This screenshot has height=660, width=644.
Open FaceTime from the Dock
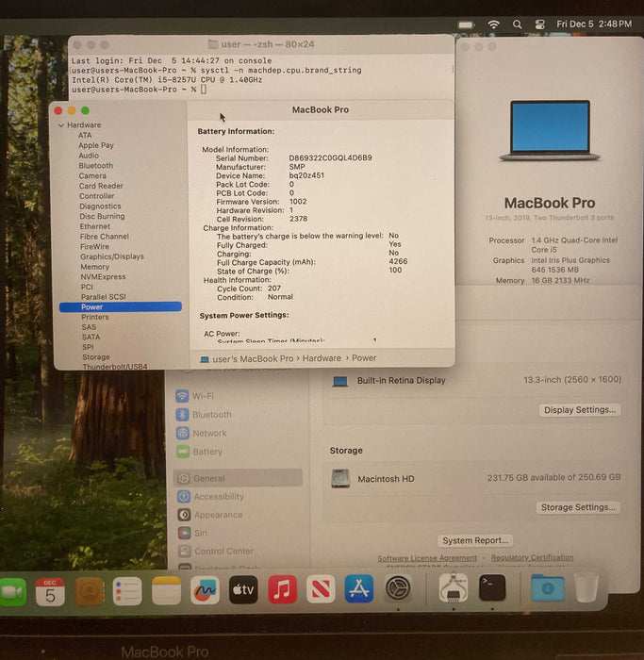point(12,591)
